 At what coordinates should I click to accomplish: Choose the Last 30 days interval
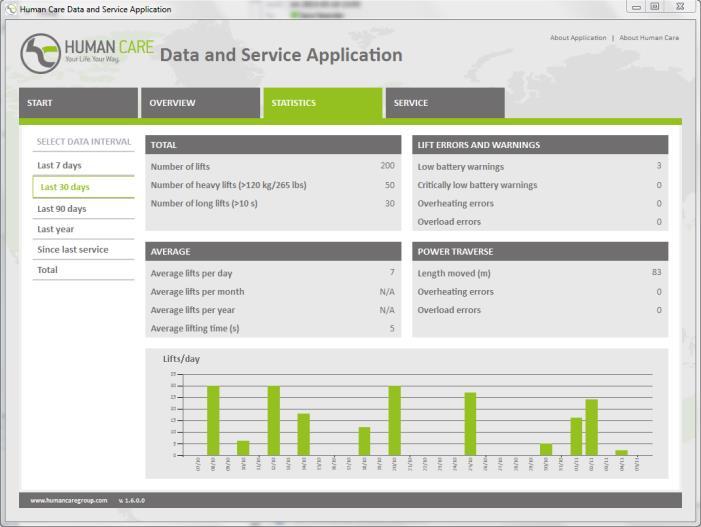[83, 187]
